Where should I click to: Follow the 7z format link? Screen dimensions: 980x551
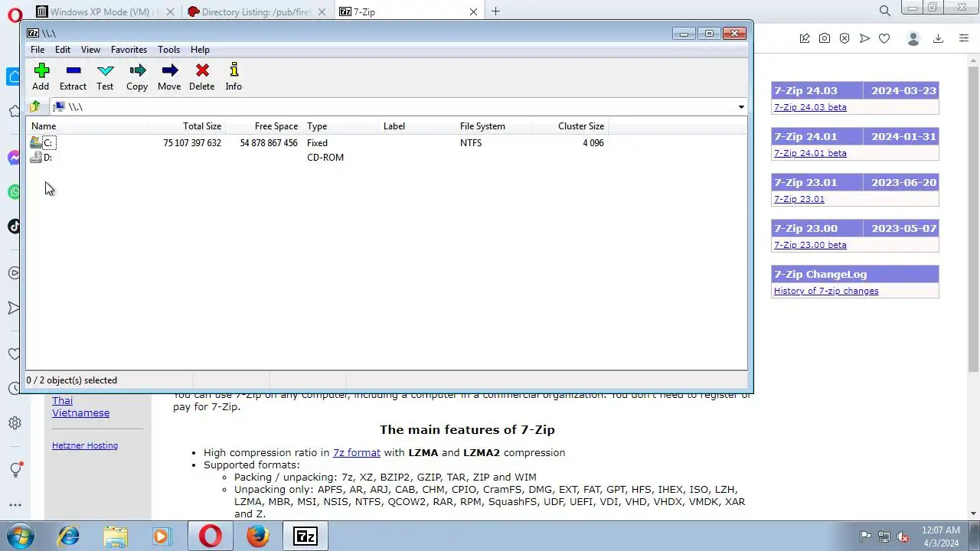point(357,452)
